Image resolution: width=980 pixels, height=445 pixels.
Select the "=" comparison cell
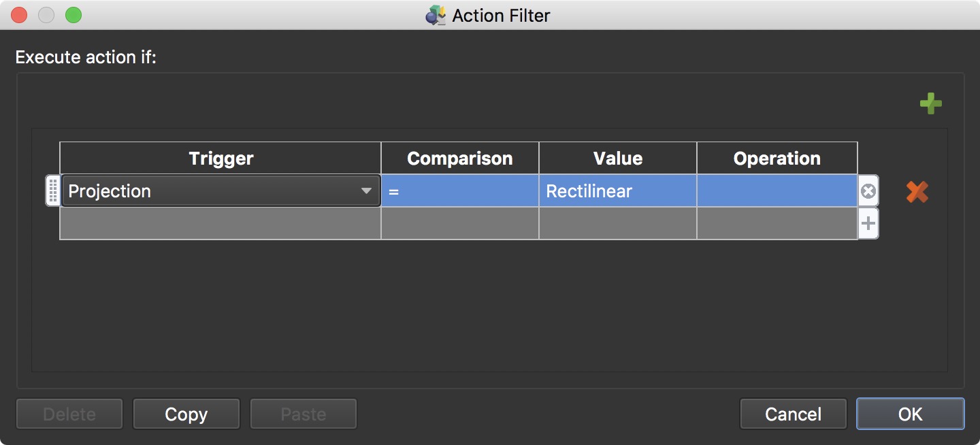459,191
